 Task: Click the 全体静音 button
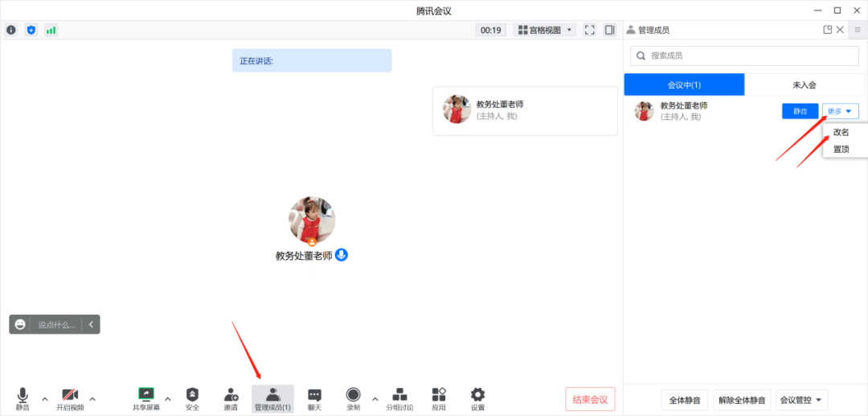[685, 400]
